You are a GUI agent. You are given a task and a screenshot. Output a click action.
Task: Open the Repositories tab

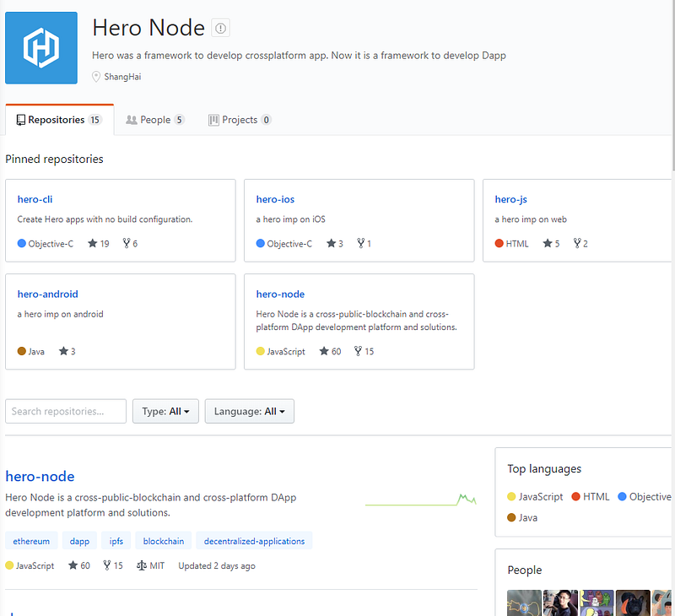tap(59, 120)
